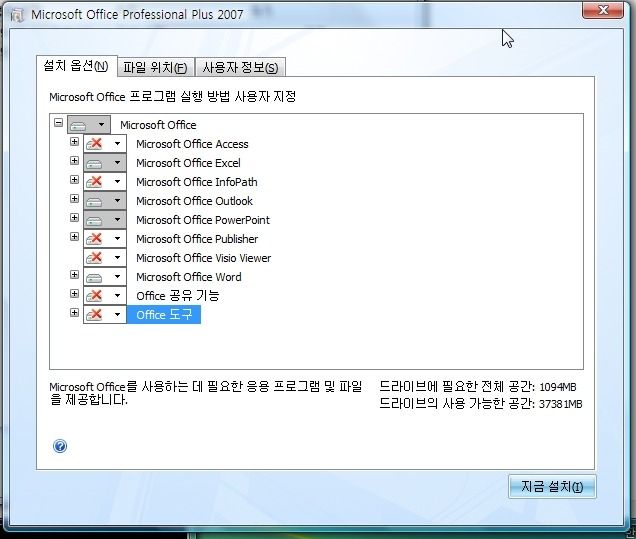Select the highlighted Office 도구 row label
This screenshot has height=539, width=636.
click(x=164, y=315)
